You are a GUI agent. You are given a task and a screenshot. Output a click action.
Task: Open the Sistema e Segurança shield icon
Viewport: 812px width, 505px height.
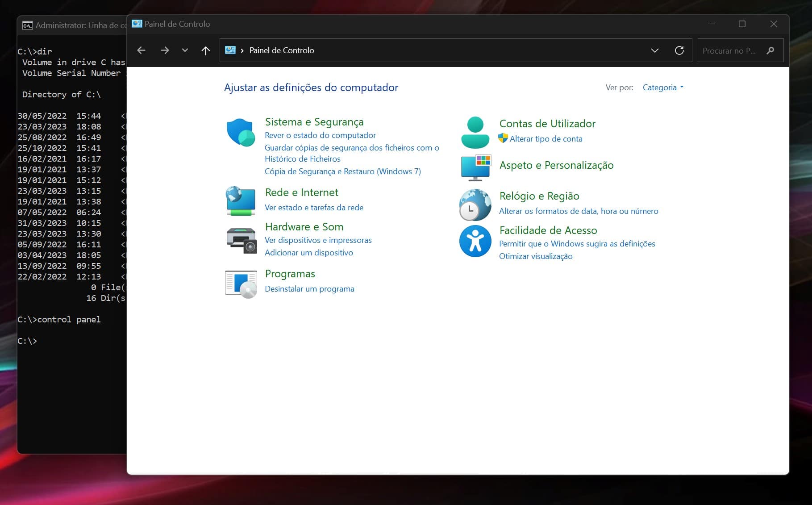pos(241,133)
